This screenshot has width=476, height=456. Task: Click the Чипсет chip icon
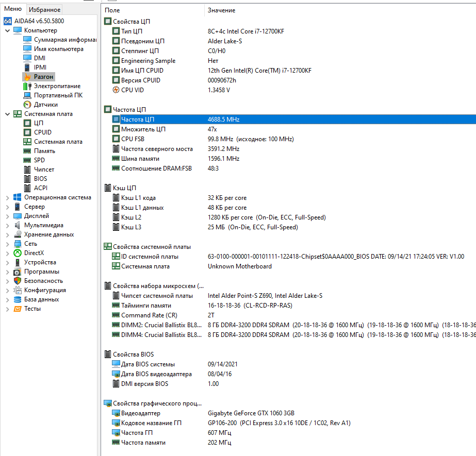click(x=27, y=170)
